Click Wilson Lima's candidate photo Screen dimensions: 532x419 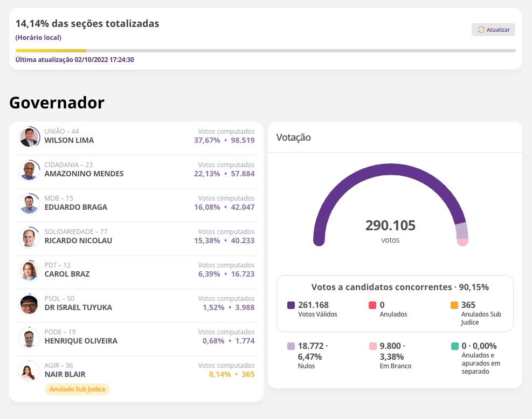(30, 136)
